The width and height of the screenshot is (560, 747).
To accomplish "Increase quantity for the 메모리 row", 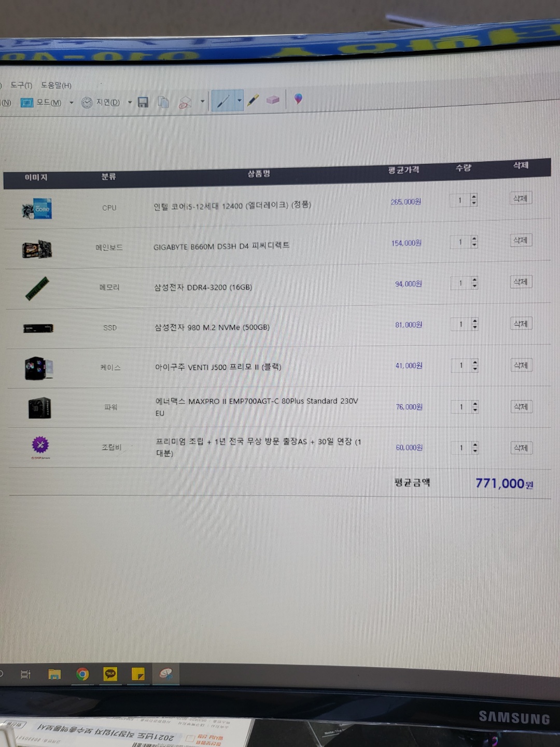I will click(474, 280).
